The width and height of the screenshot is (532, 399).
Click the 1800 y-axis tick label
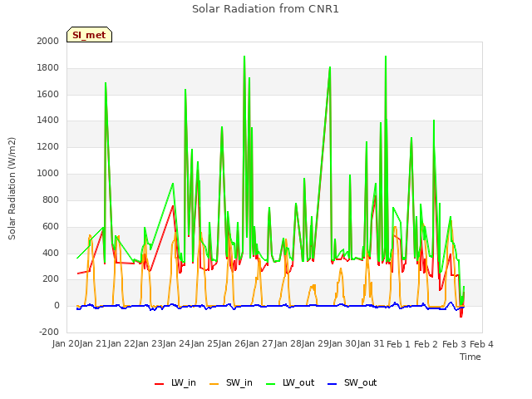[48, 68]
